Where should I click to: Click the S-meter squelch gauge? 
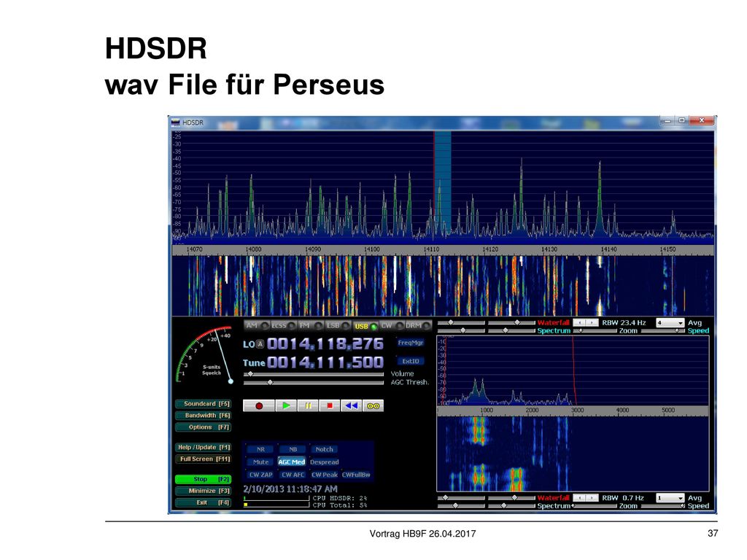coord(205,356)
